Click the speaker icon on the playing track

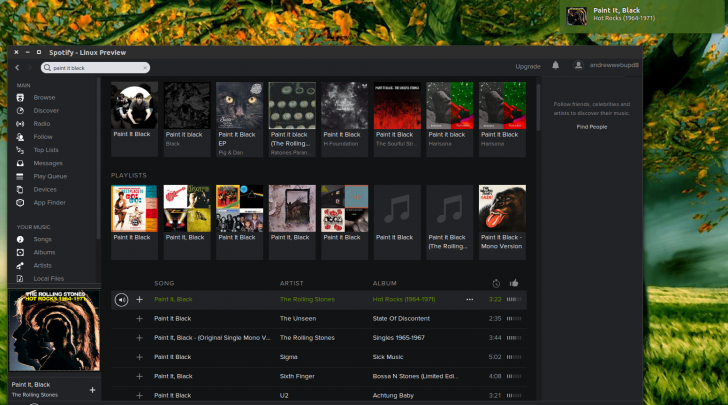pos(121,300)
